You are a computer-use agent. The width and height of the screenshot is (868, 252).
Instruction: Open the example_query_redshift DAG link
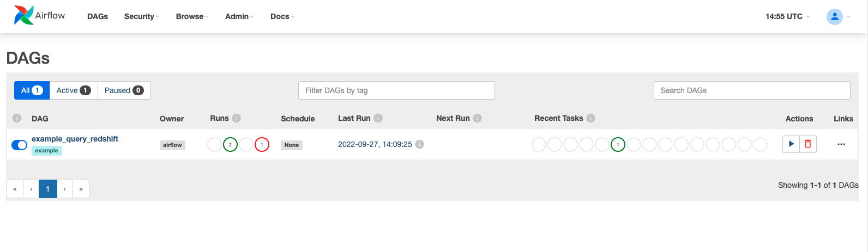pos(75,139)
